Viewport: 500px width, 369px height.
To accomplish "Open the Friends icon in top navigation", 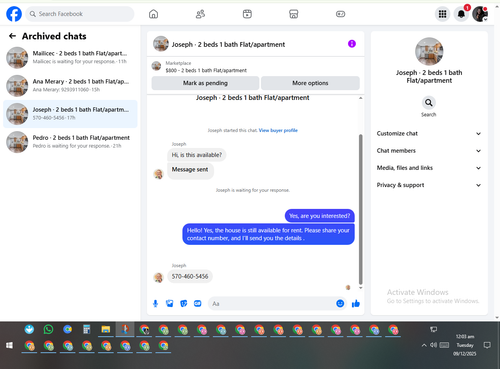I will [200, 14].
